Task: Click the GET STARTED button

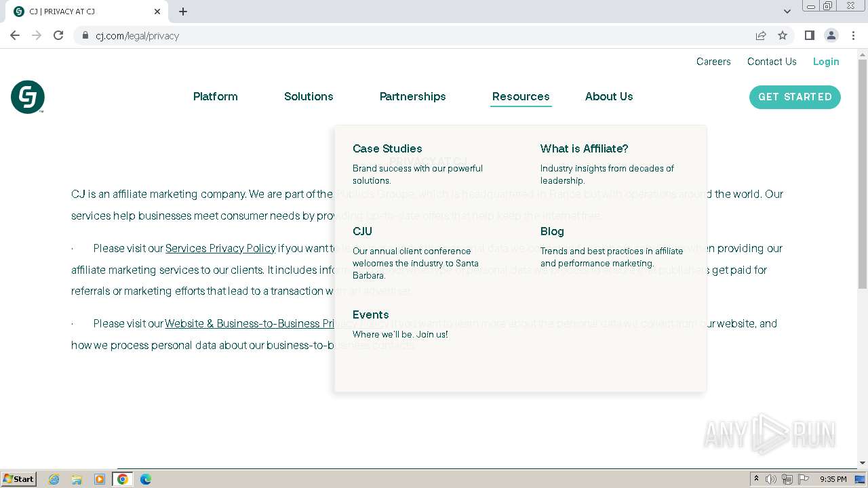Action: coord(795,97)
